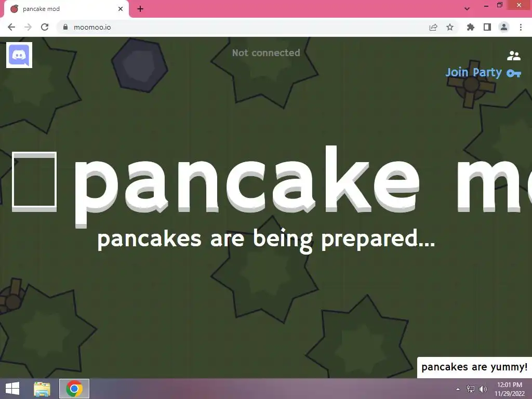Restore down the Chrome window
This screenshot has height=399, width=532.
(x=499, y=5)
